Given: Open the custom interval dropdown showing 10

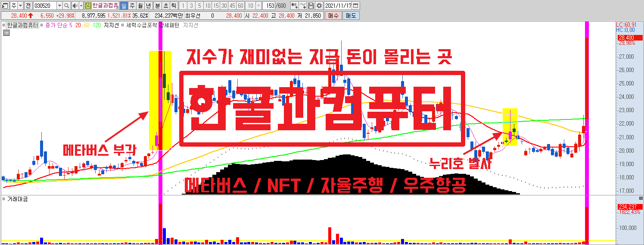Looking at the screenshot, I should [x=258, y=6].
